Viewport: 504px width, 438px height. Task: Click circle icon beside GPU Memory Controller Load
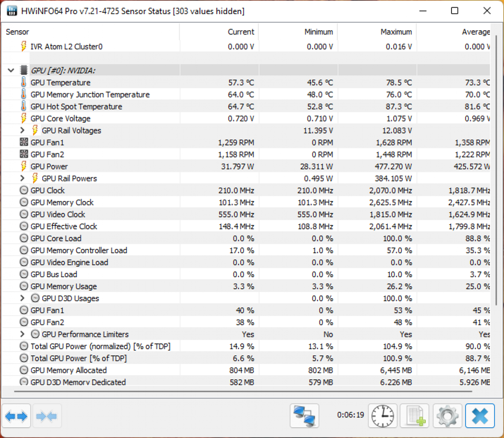[x=24, y=250]
